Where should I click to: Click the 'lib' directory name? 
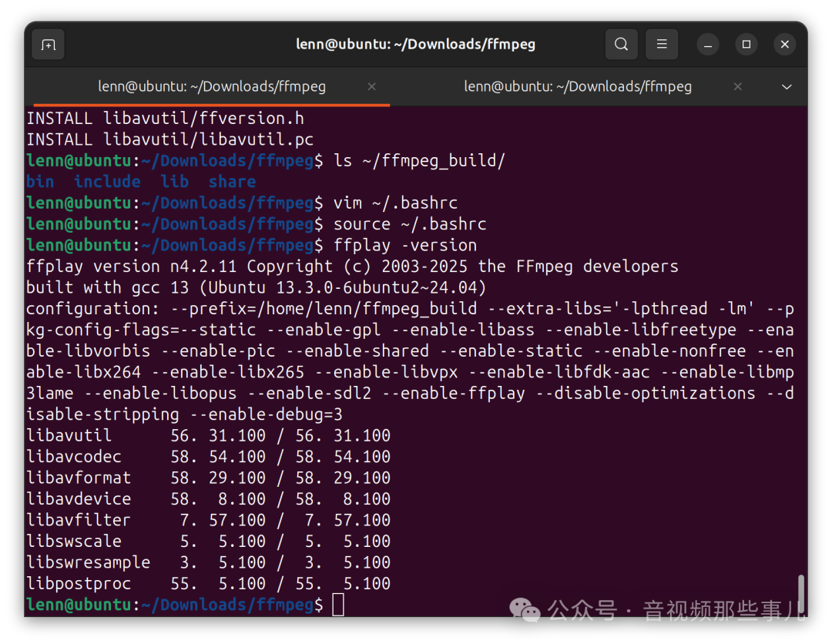click(175, 182)
